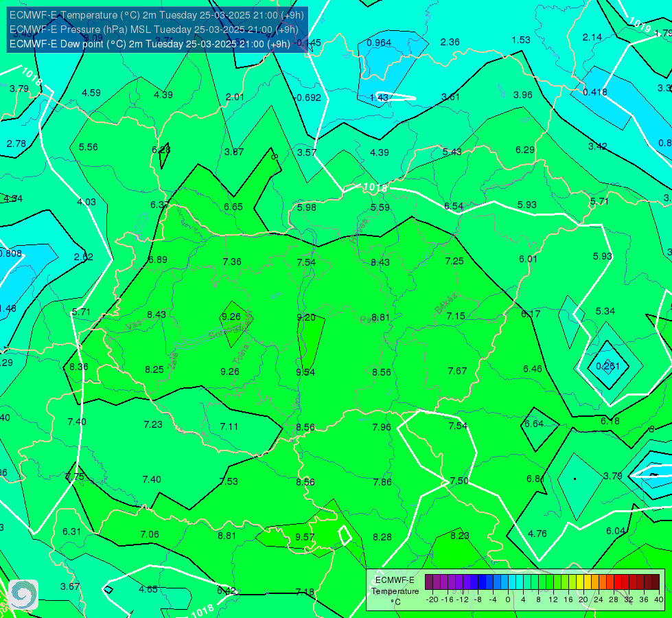The image size is (672, 618).
Task: Click the 8.36 map value
Action: pyautogui.click(x=79, y=367)
